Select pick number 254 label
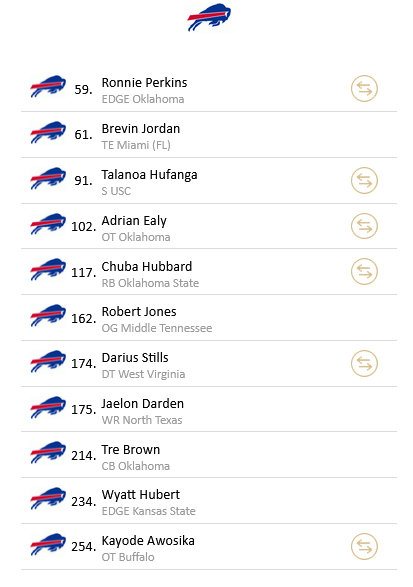The image size is (413, 587). coord(83,547)
